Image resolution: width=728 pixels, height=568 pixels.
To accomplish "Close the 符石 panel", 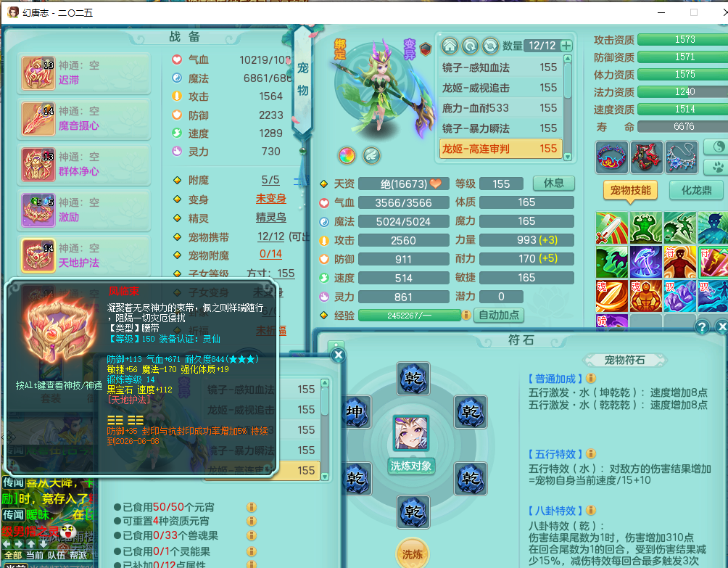I will 722,327.
